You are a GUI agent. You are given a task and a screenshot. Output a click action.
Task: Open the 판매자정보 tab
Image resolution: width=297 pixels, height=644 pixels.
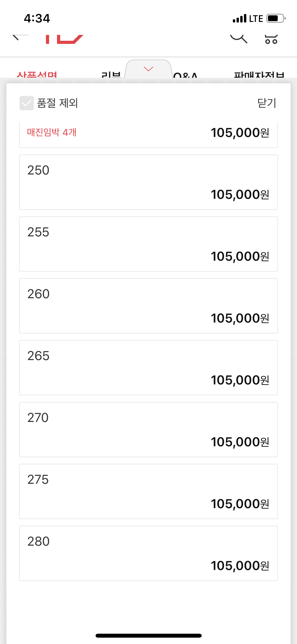(259, 75)
